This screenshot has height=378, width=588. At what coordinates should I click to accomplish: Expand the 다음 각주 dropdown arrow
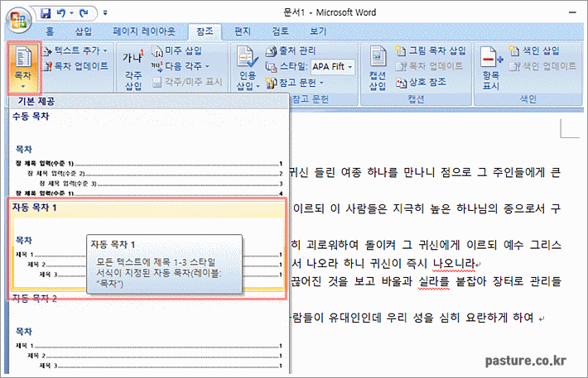point(208,66)
